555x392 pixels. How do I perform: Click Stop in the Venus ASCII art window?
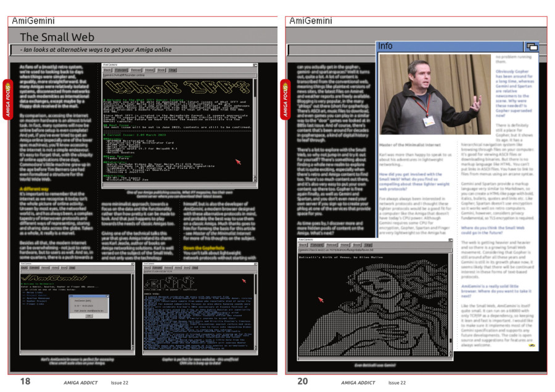pyautogui.click(x=368, y=245)
